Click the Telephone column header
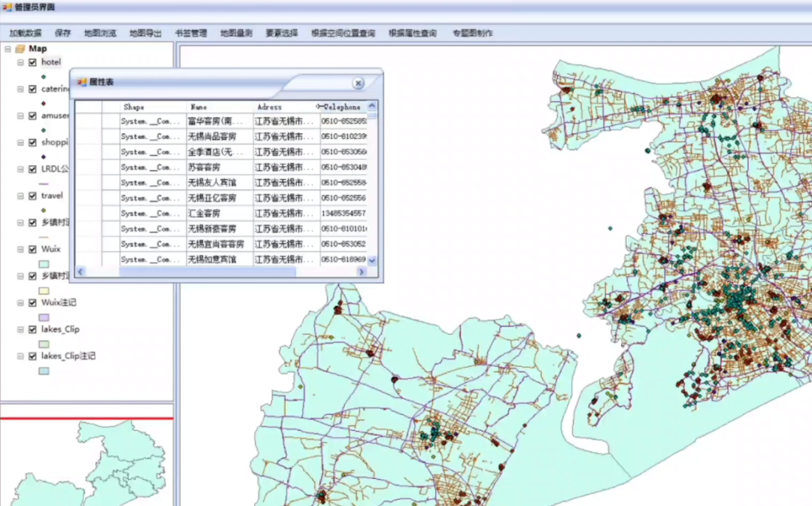 click(x=344, y=108)
